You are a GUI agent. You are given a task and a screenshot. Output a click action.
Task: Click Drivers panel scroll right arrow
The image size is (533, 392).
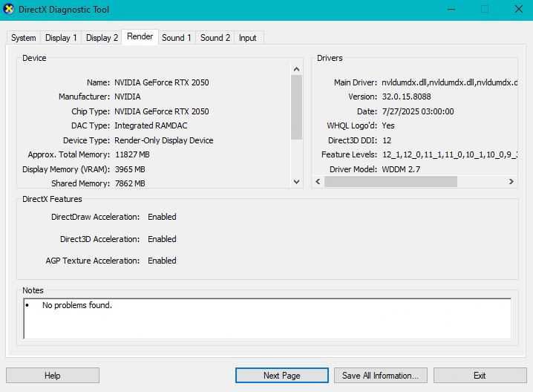pyautogui.click(x=511, y=182)
